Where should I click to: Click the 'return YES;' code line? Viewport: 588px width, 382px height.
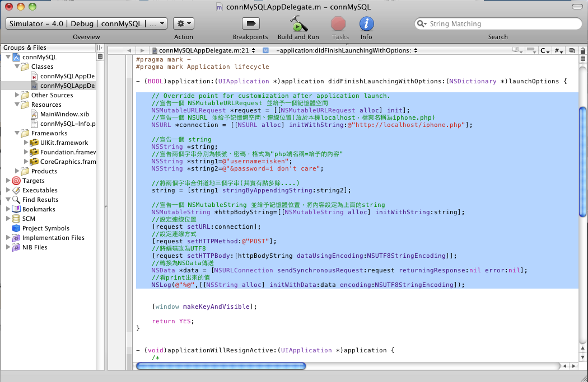[173, 321]
